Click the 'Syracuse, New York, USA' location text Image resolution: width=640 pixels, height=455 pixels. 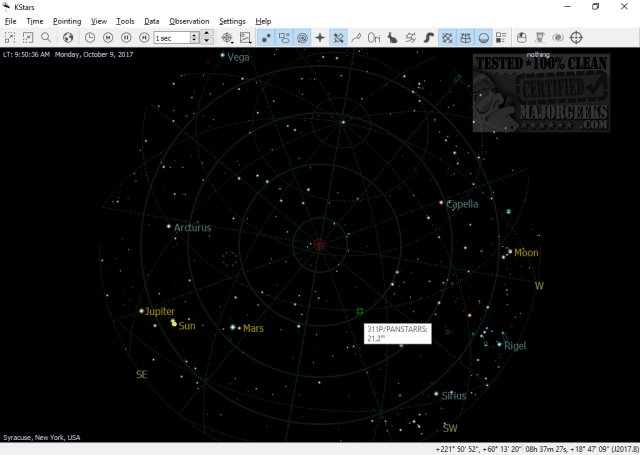click(x=42, y=437)
